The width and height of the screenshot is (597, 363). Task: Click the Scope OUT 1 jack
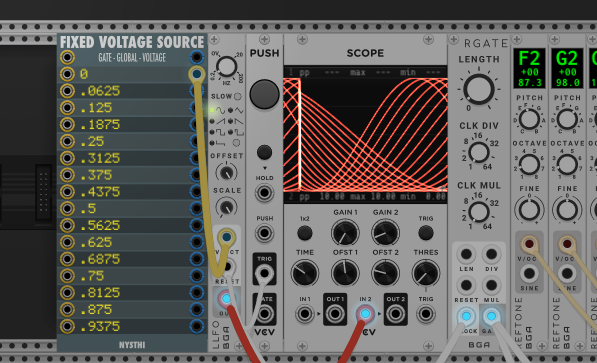(335, 314)
